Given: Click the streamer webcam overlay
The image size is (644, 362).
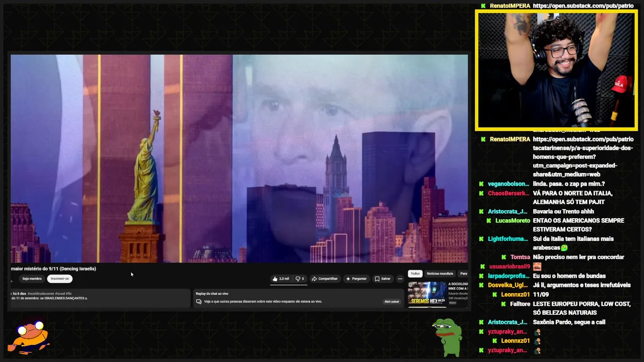Looking at the screenshot, I should coord(556,70).
